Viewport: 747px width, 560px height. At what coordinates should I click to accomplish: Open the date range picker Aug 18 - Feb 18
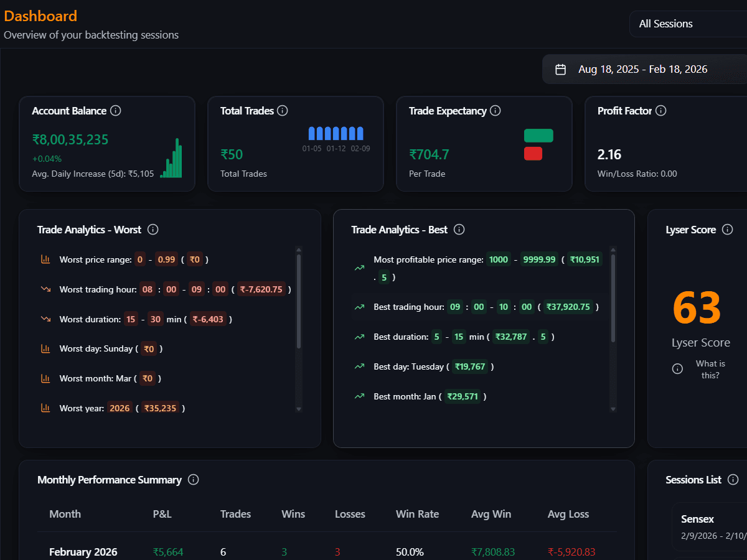click(643, 69)
